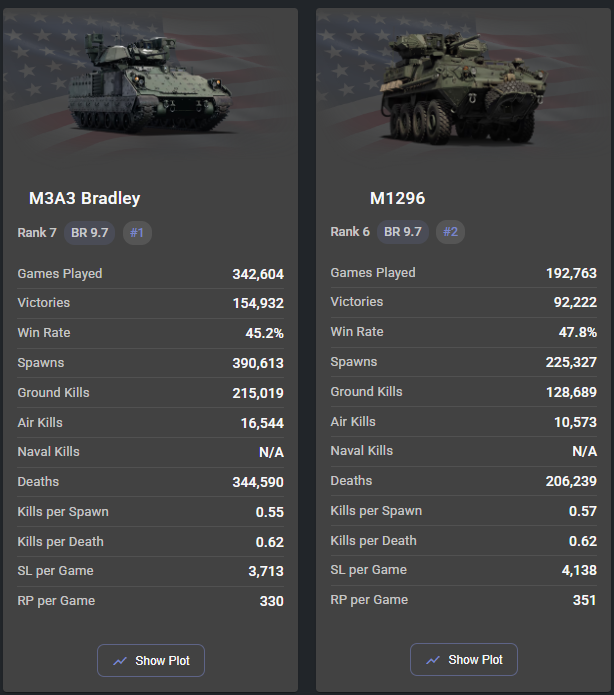
Task: Open the M1296 title link
Action: click(x=397, y=198)
